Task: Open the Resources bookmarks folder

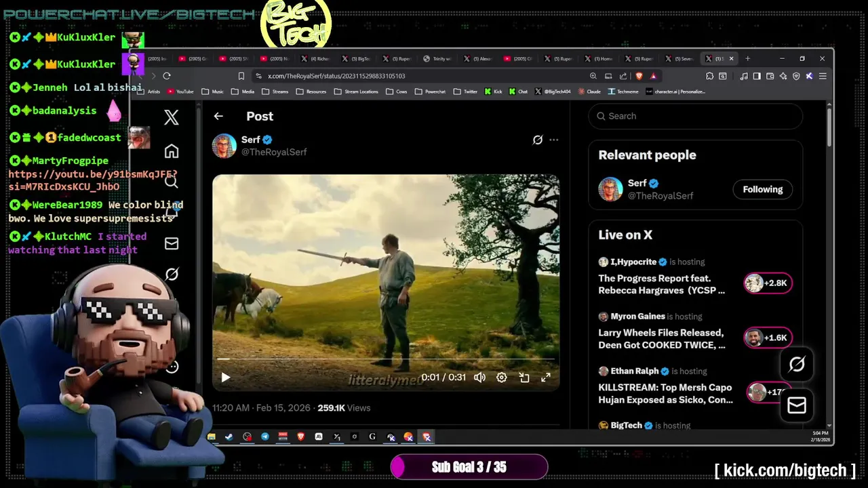Action: [x=311, y=91]
